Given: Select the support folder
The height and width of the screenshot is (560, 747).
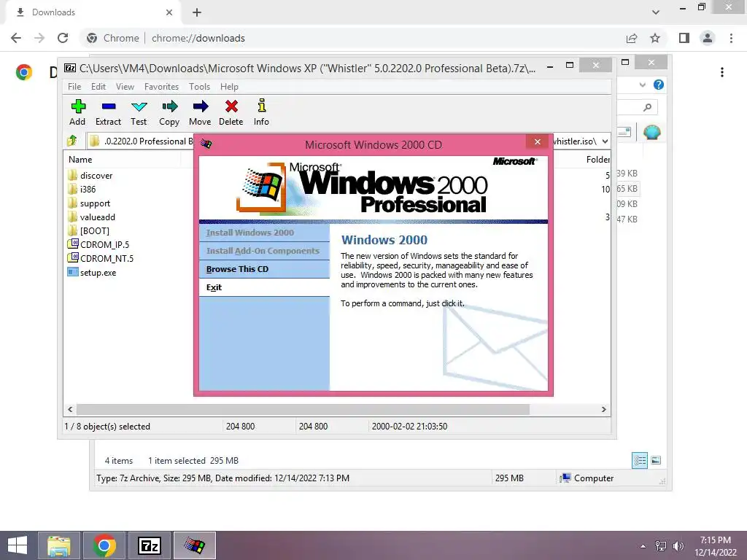Looking at the screenshot, I should 89,203.
